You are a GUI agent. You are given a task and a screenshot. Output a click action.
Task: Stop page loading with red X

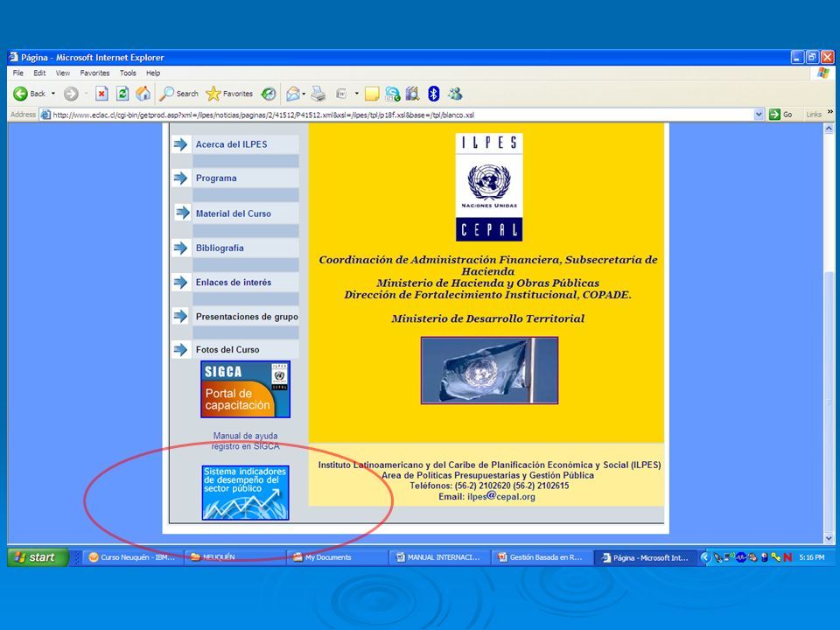point(101,94)
